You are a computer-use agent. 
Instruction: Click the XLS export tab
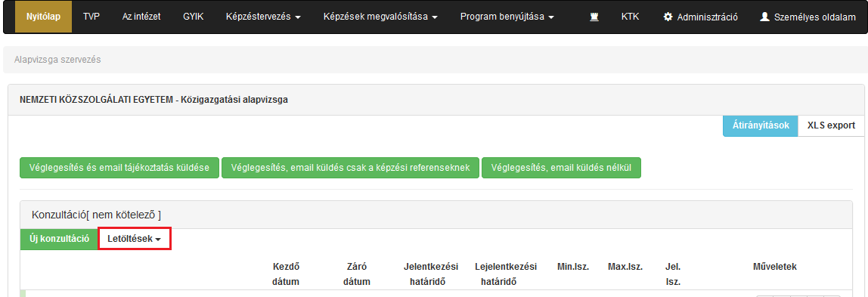click(831, 125)
